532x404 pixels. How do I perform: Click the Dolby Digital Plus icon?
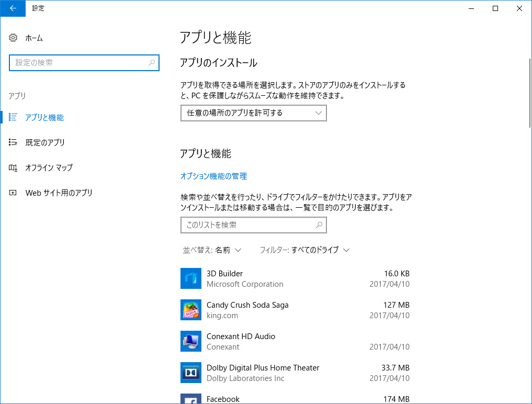tap(191, 373)
